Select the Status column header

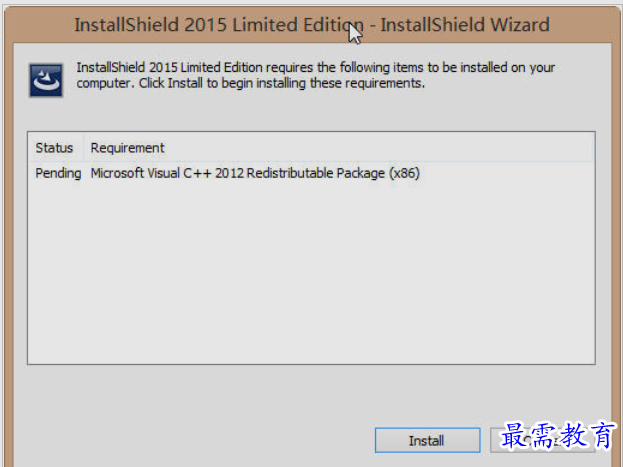pyautogui.click(x=55, y=148)
